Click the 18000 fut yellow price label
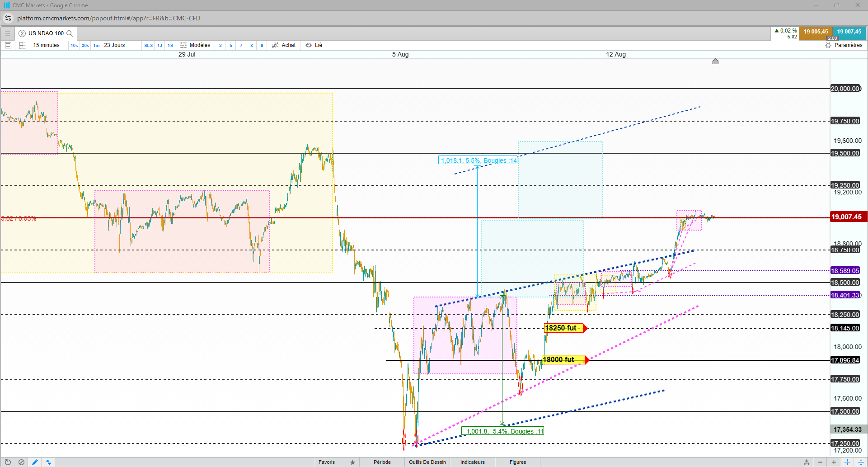Image resolution: width=868 pixels, height=467 pixels. pyautogui.click(x=565, y=360)
